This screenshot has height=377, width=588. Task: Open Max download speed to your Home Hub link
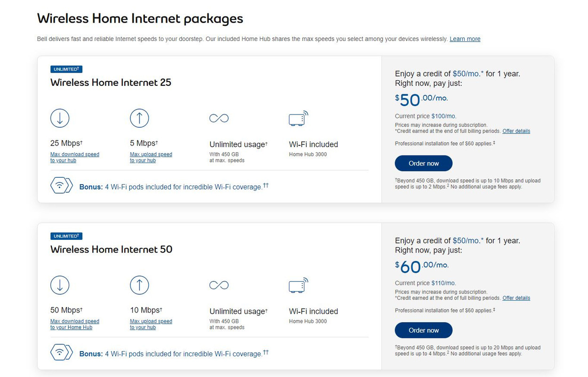(x=75, y=324)
